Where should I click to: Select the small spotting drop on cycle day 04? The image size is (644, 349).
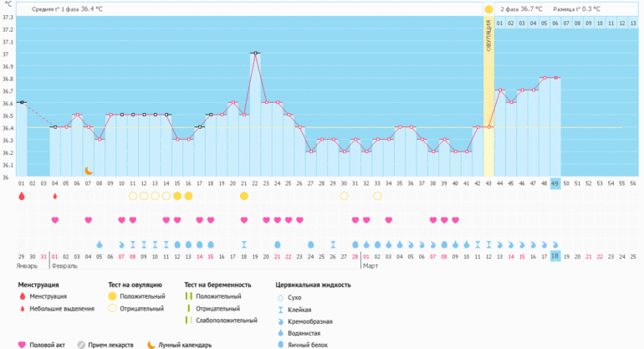[x=54, y=196]
